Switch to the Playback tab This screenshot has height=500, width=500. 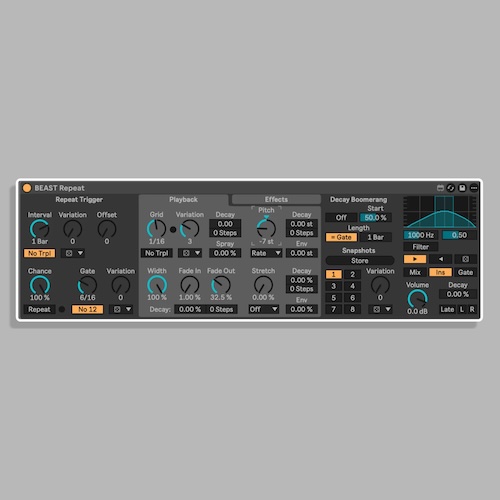tap(183, 200)
